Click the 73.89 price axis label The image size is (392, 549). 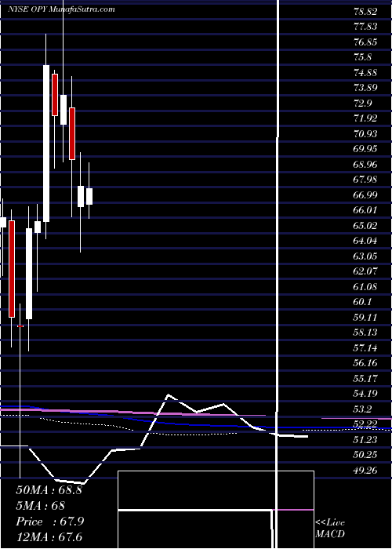[365, 88]
